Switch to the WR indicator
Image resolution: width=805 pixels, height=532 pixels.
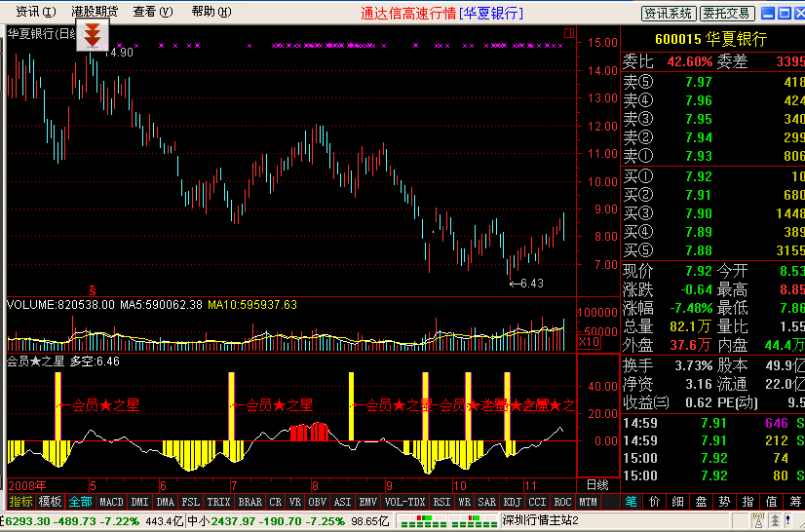pos(465,502)
